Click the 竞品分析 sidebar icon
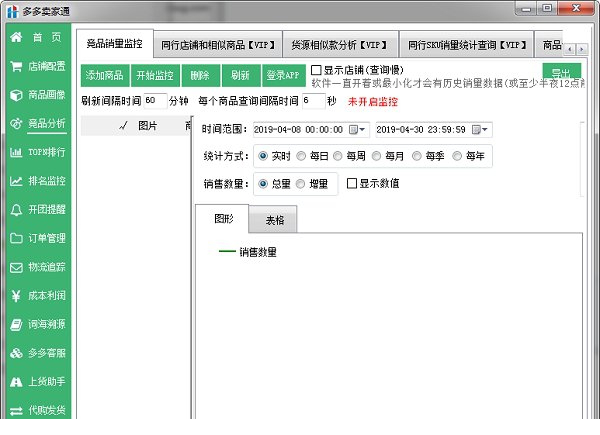 click(x=16, y=124)
